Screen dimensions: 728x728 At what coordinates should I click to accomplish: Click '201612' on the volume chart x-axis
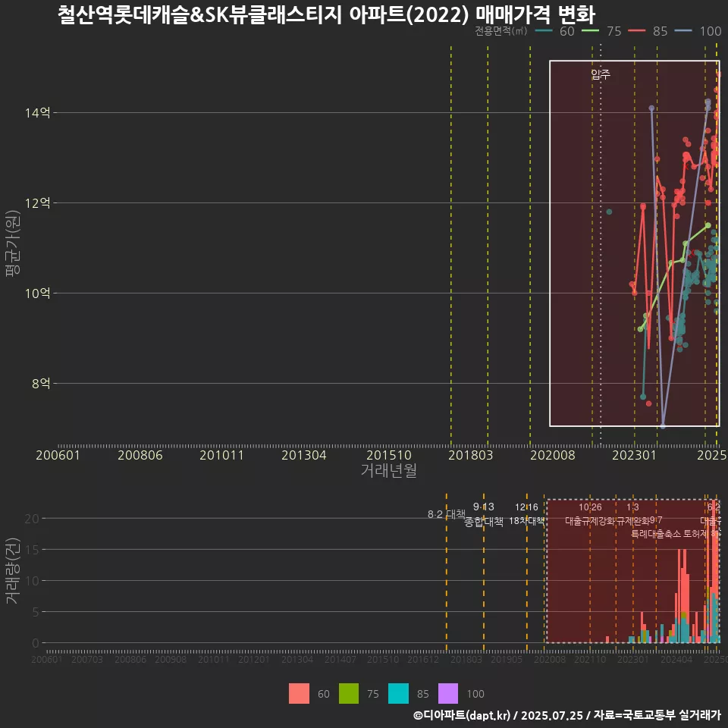[x=423, y=659]
